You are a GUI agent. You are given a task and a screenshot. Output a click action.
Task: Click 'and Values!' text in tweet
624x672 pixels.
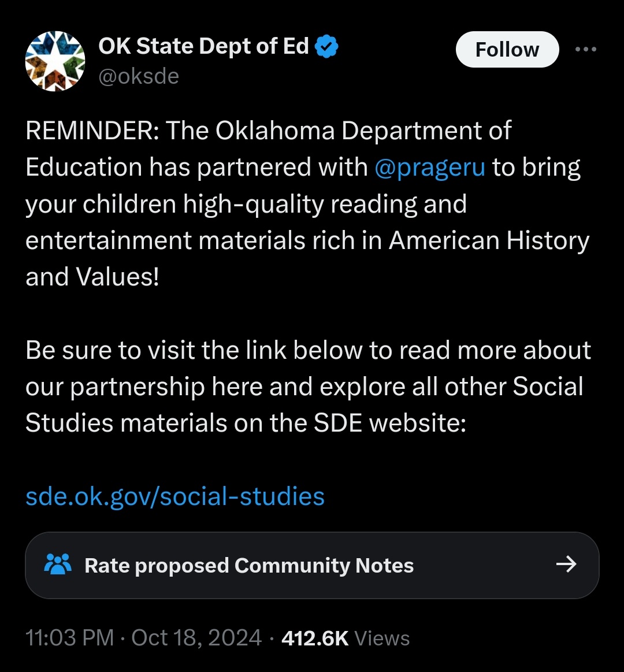tap(92, 277)
